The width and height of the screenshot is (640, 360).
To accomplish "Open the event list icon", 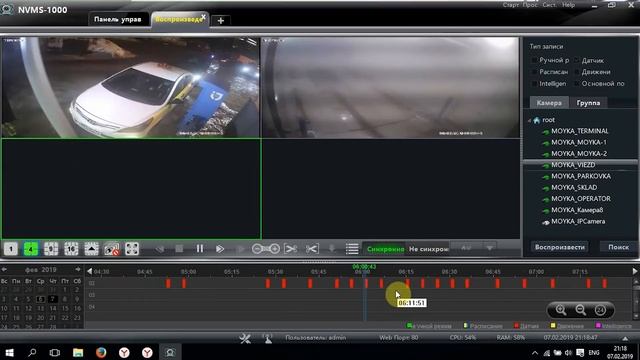I will tap(352, 249).
